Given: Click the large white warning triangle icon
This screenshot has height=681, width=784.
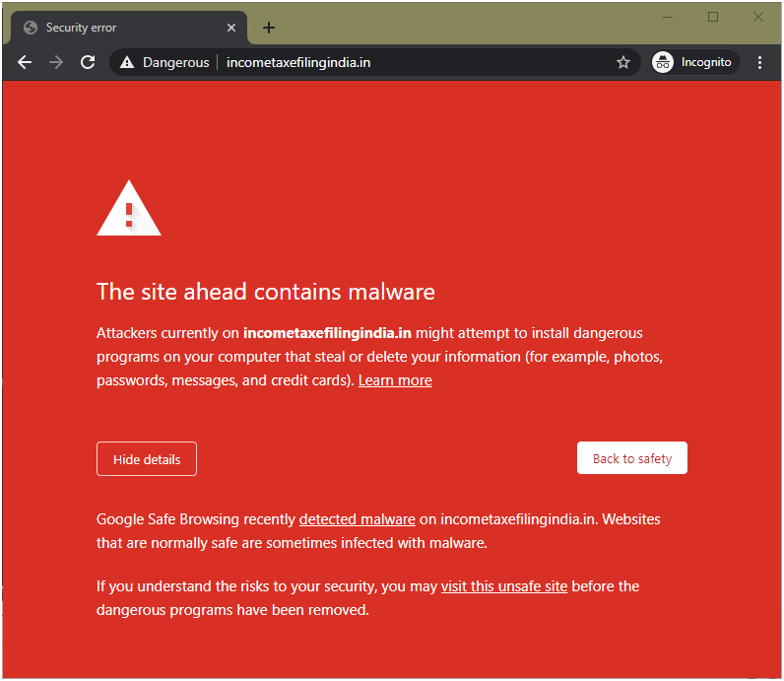Looking at the screenshot, I should pyautogui.click(x=129, y=208).
